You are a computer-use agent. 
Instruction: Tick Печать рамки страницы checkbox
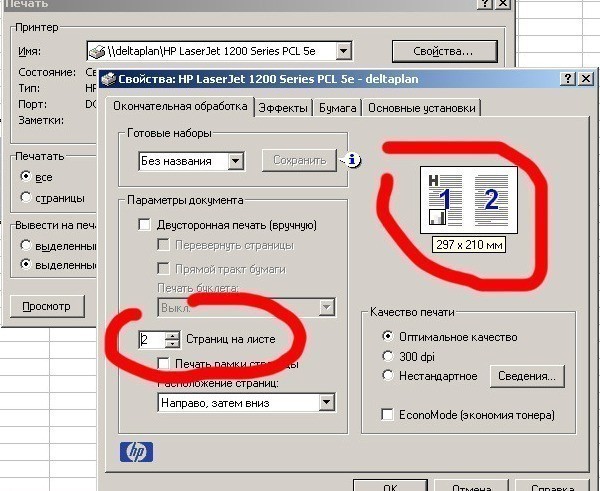[163, 363]
